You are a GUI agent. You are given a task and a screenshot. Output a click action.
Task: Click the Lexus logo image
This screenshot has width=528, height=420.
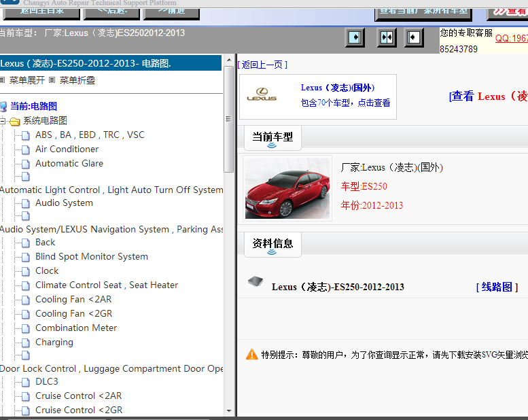[262, 94]
